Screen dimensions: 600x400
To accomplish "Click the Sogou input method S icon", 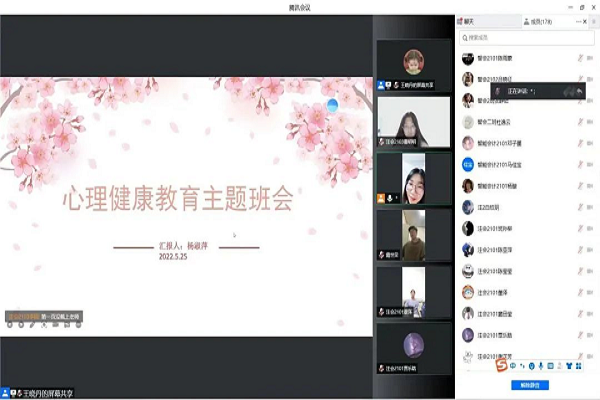I will [502, 367].
